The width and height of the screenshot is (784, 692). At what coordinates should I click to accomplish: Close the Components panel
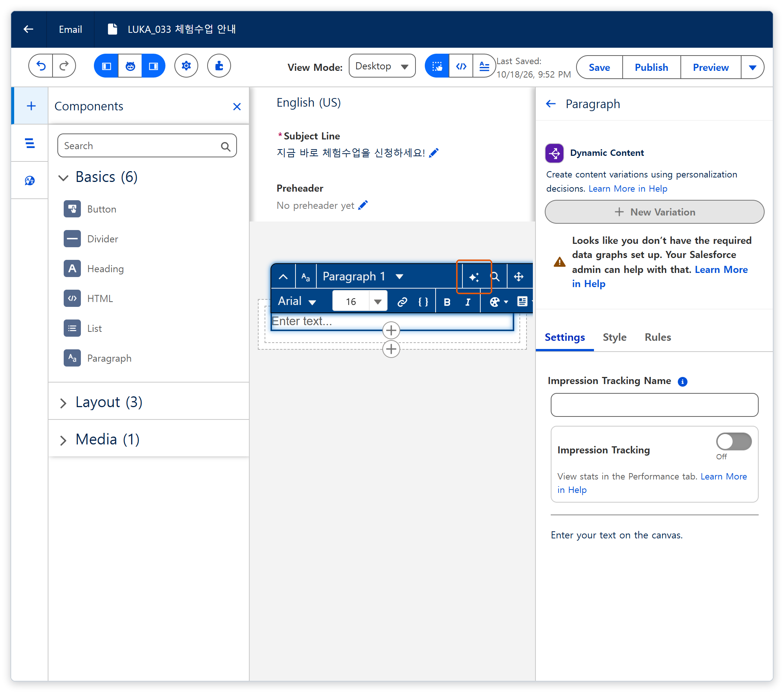coord(237,106)
